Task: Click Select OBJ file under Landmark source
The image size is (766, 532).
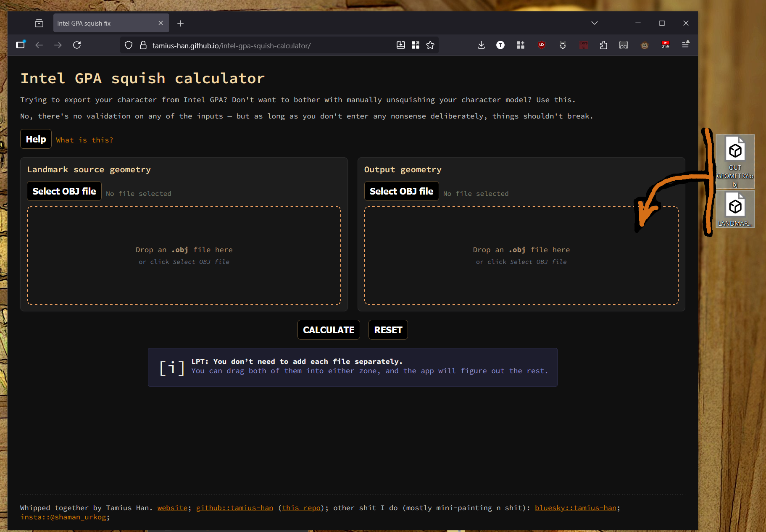Action: click(x=64, y=191)
